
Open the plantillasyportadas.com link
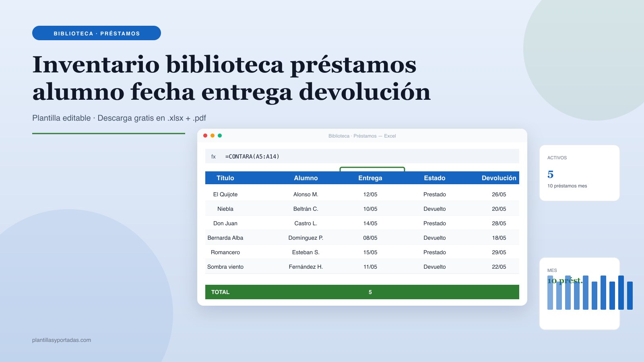[x=62, y=340]
